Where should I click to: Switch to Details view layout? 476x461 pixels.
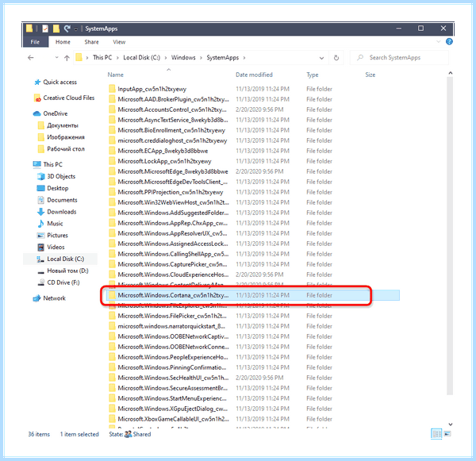[436, 434]
